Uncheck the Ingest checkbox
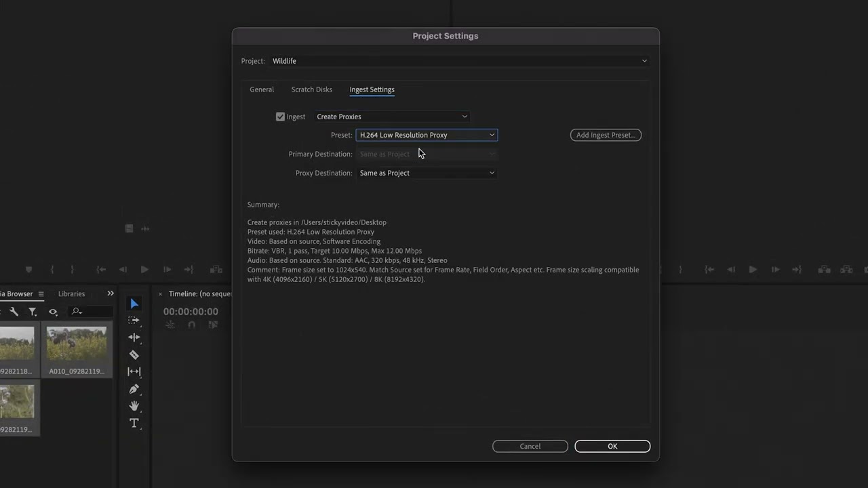 point(280,117)
